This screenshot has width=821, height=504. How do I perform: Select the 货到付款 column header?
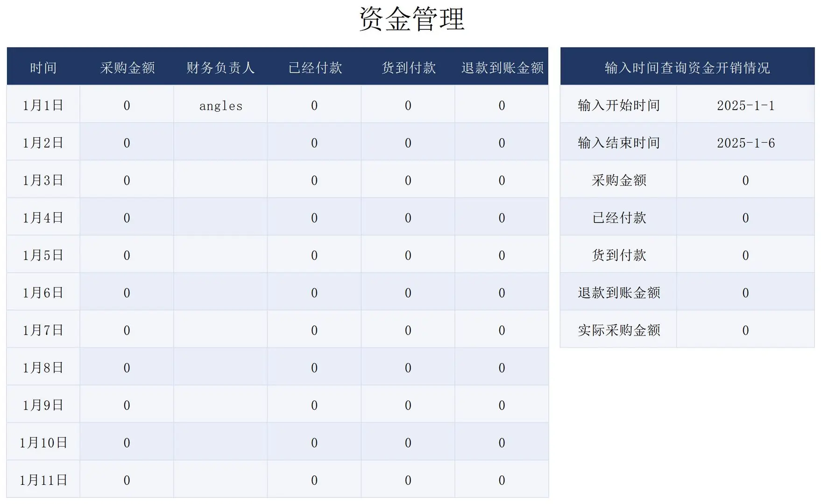point(408,67)
